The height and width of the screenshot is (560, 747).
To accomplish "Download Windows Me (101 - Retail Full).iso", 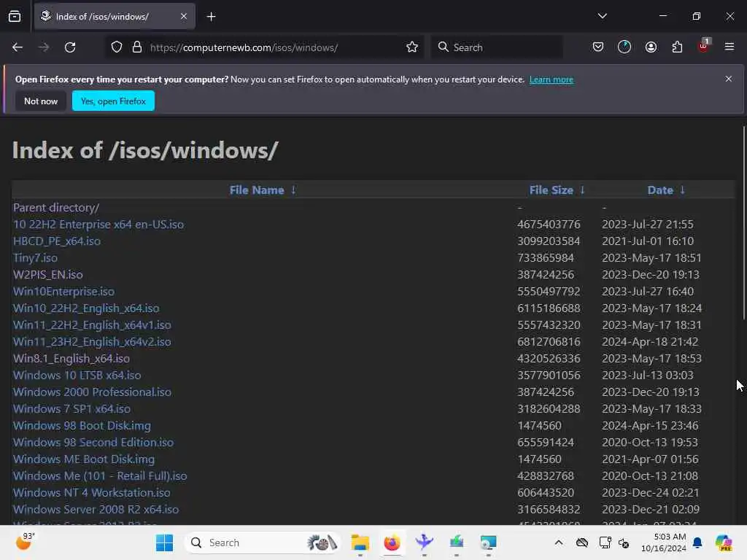I will [100, 475].
